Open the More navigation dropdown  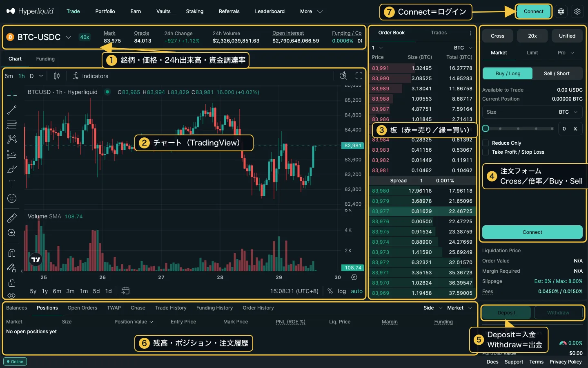311,11
